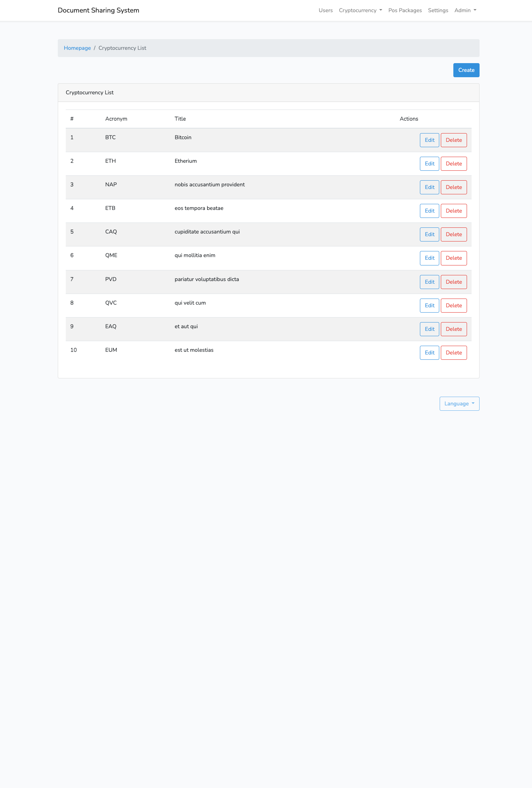Screen dimensions: 532x788
Task: Open the Language dropdown
Action: [x=459, y=404]
